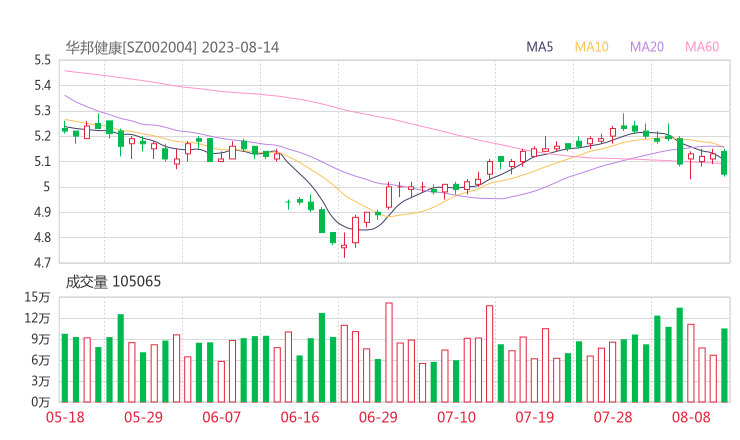Click the 5.5 price axis label
Viewport: 740px width, 440px height.
(x=42, y=60)
